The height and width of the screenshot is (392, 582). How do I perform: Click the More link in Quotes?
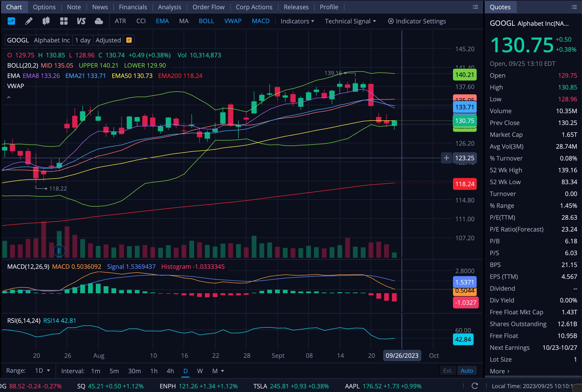coord(499,371)
